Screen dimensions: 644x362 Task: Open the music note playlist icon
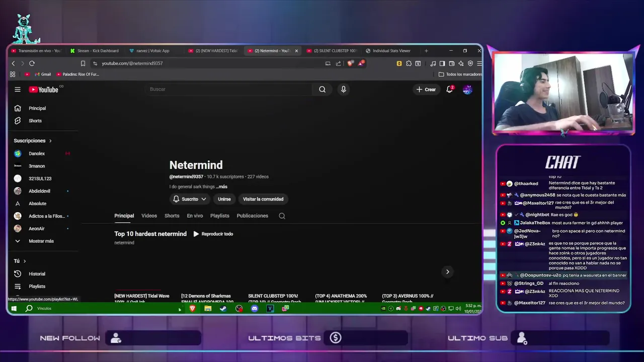point(433,63)
